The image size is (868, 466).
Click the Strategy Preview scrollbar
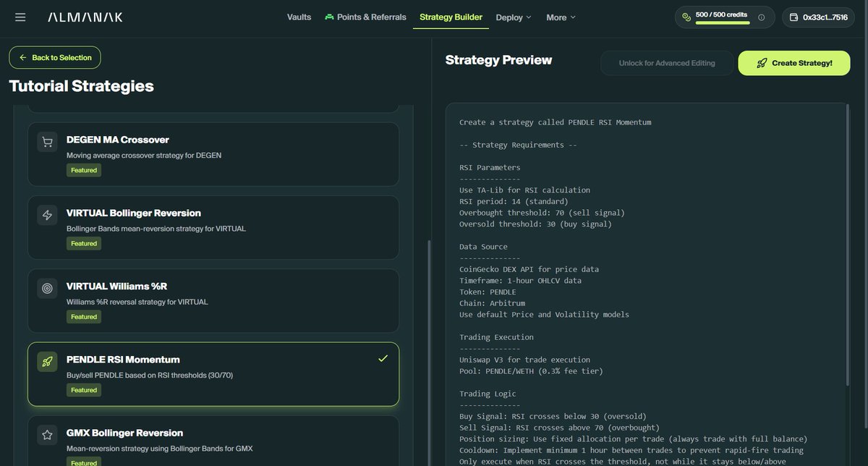tap(849, 243)
